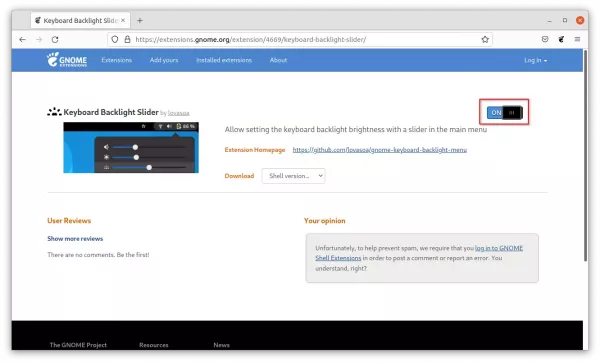Screen dimensions: 600x363
Task: Click the URL address bar
Action: coord(300,39)
